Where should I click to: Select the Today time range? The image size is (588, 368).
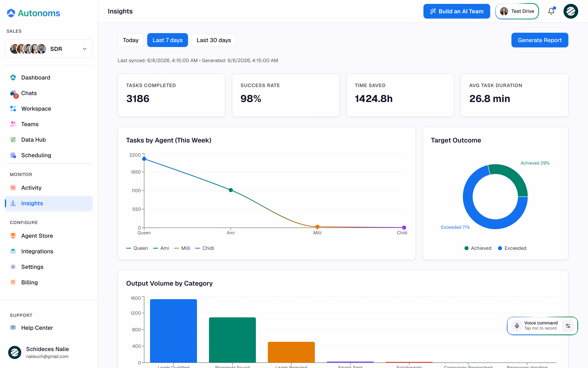tap(131, 40)
